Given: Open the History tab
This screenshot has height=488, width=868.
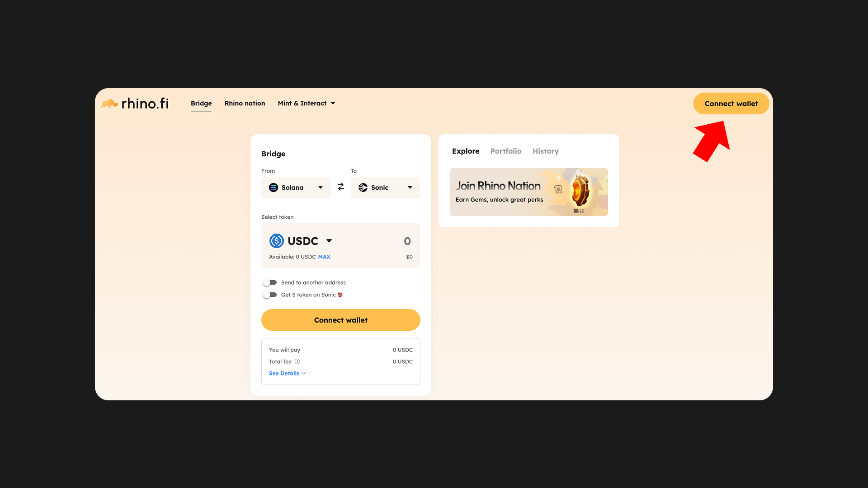Looking at the screenshot, I should (x=546, y=151).
